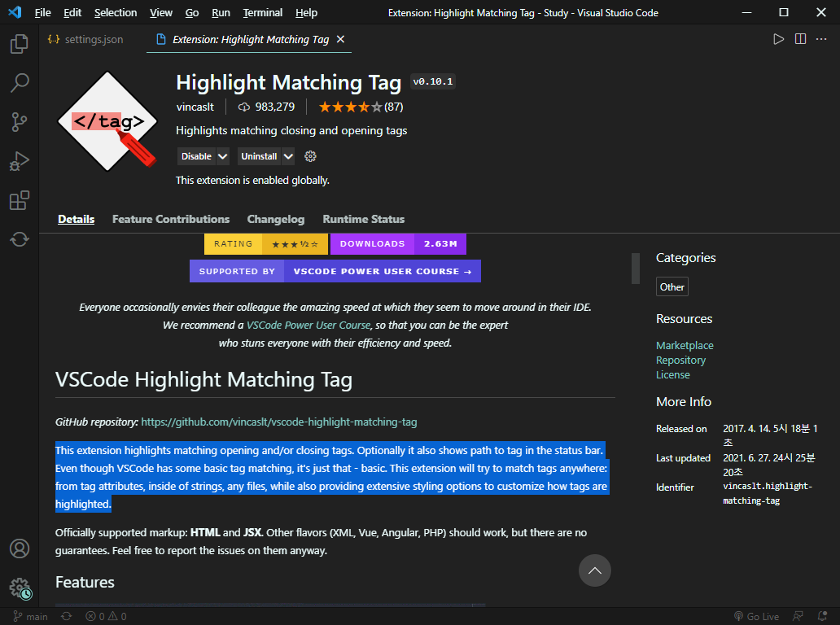
Task: Click the vincaslt publisher name
Action: (195, 107)
